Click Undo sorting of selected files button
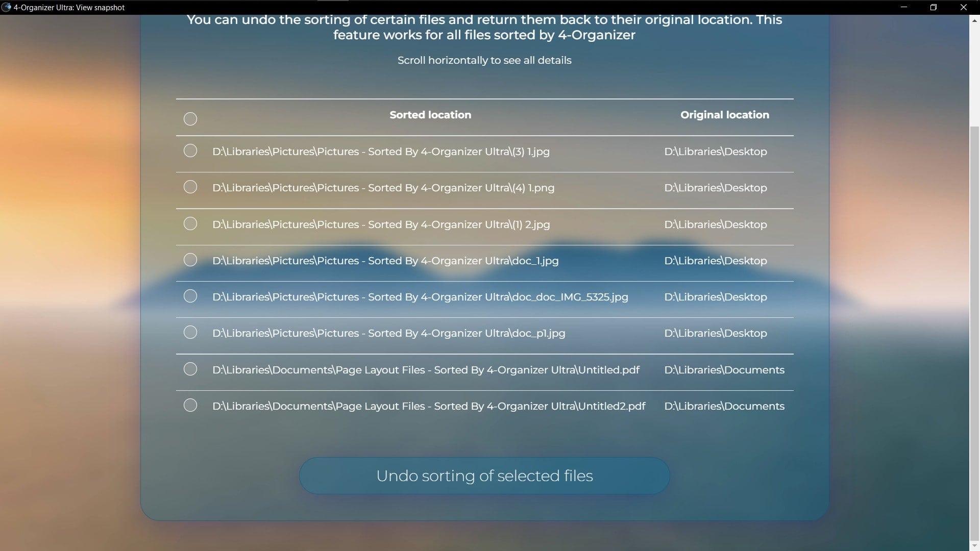Image resolution: width=980 pixels, height=551 pixels. tap(484, 475)
